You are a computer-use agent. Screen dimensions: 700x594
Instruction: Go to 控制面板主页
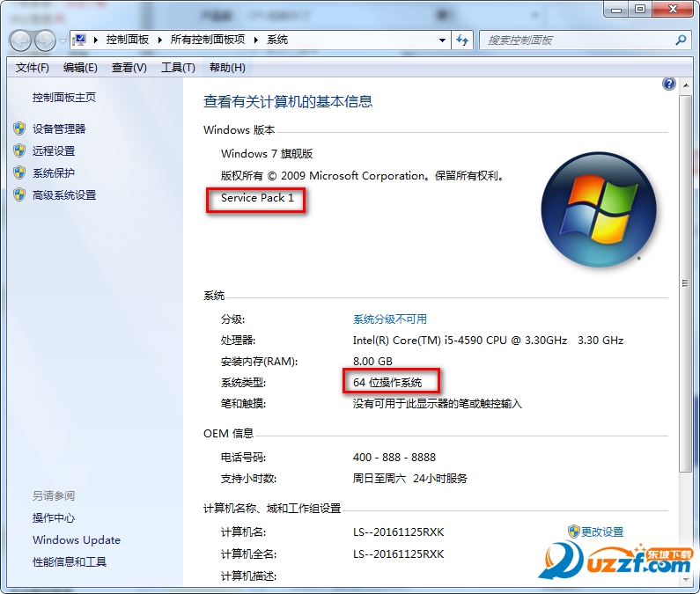coord(64,98)
